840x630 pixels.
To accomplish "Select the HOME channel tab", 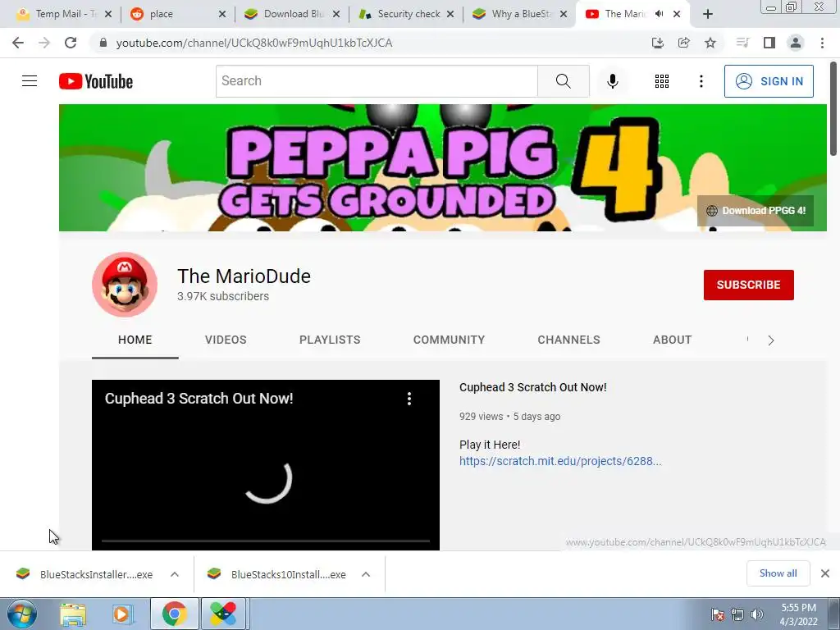I will pos(135,340).
